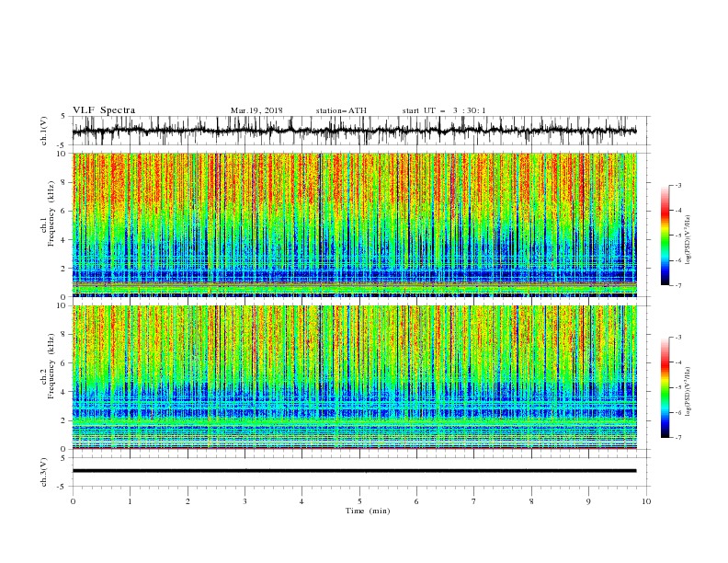
Task: Click the 'start UT = 3 :30: 1' label
Action: [x=444, y=110]
